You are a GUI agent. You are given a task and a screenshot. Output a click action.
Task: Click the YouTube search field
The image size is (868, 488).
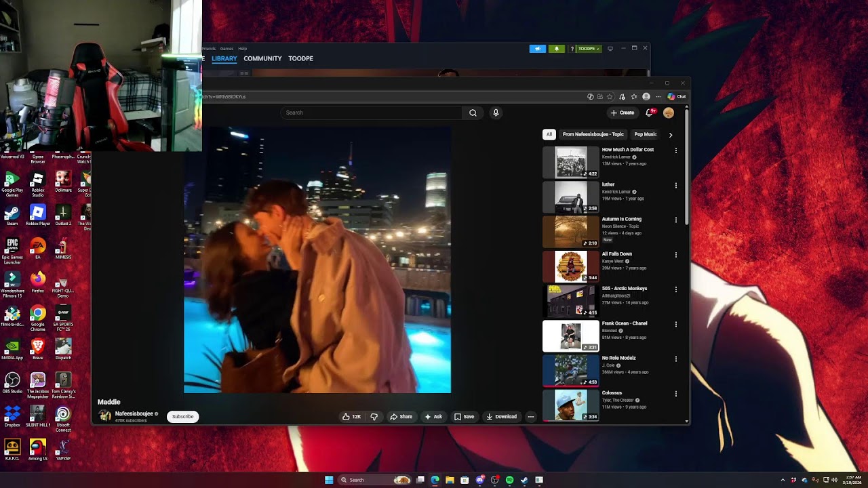(372, 113)
